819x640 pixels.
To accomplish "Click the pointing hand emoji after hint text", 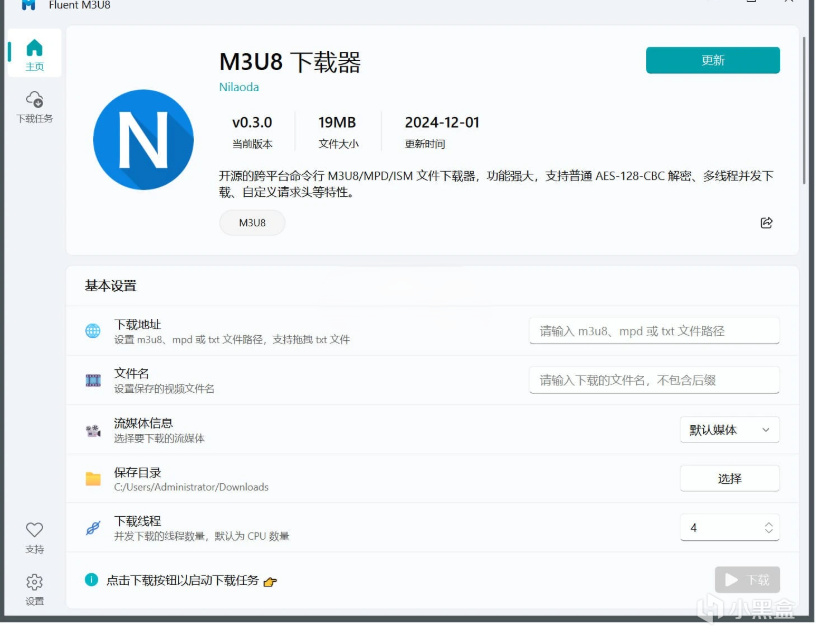I will (270, 581).
